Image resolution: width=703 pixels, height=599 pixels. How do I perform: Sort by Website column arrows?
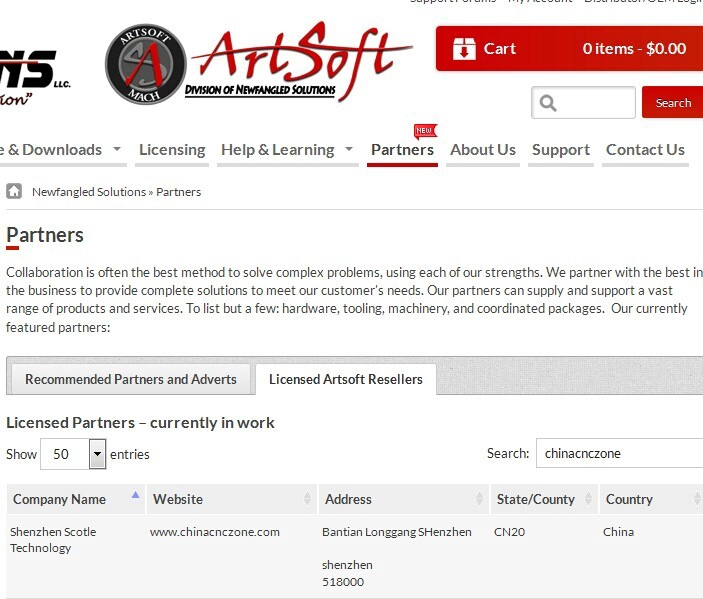pos(307,498)
